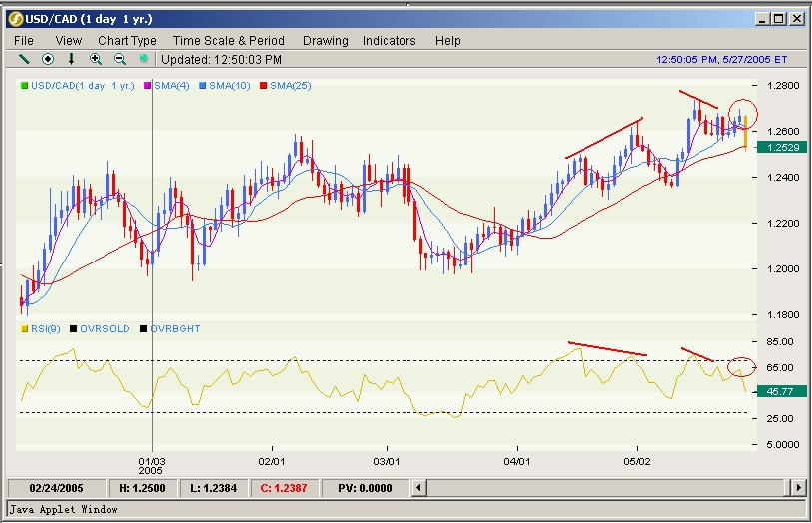Close the USD/CAD chart window
Viewport: 812px width, 523px height.
(796, 19)
